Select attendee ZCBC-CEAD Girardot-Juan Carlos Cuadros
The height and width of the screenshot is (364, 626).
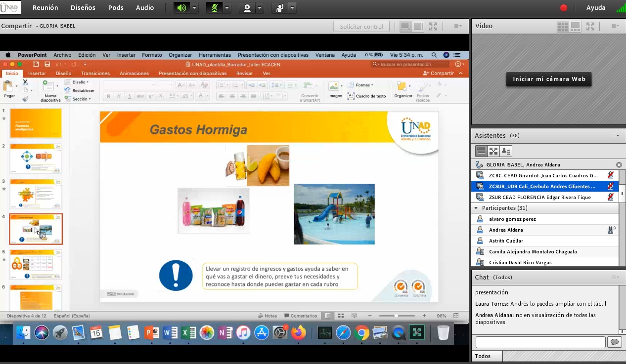(545, 175)
